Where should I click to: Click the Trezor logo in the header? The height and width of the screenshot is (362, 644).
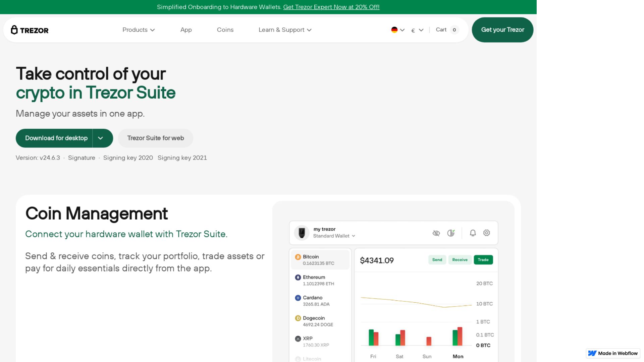click(x=30, y=30)
